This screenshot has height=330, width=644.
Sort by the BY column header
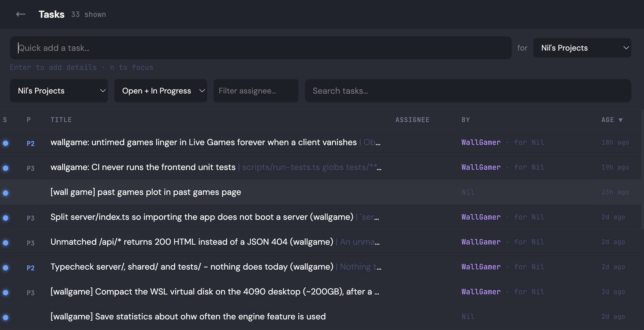[x=466, y=120]
